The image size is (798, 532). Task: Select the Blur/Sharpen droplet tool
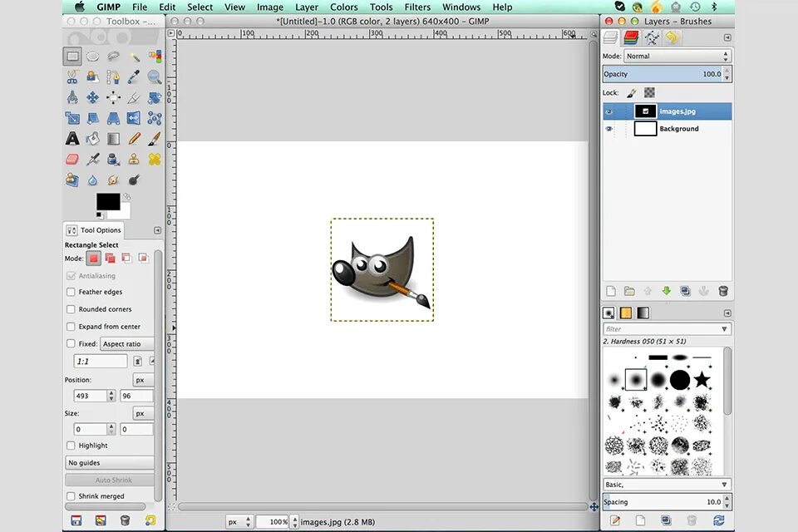coord(92,180)
